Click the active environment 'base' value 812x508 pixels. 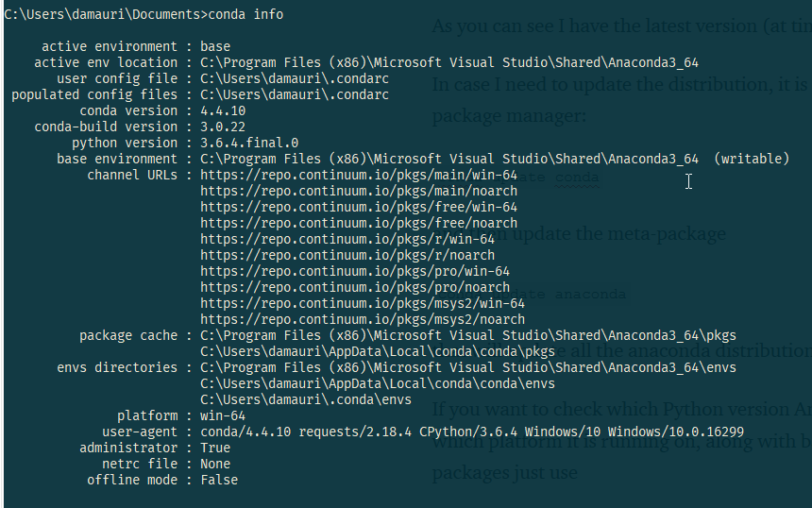click(x=215, y=46)
